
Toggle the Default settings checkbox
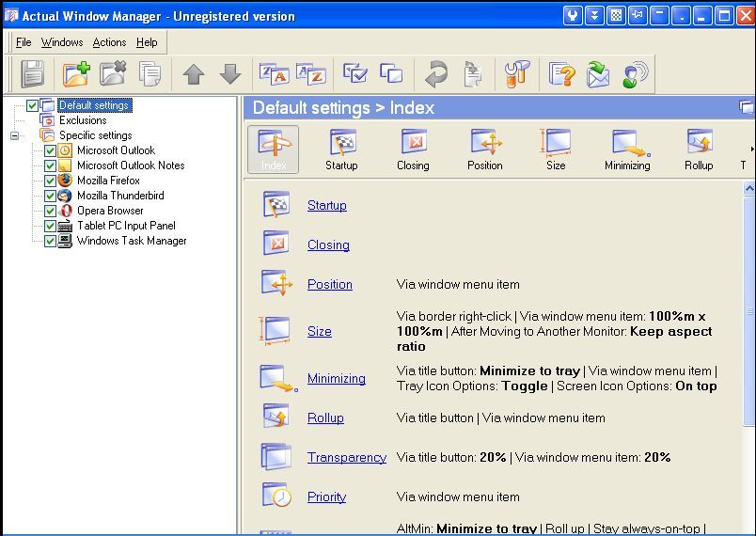click(32, 105)
